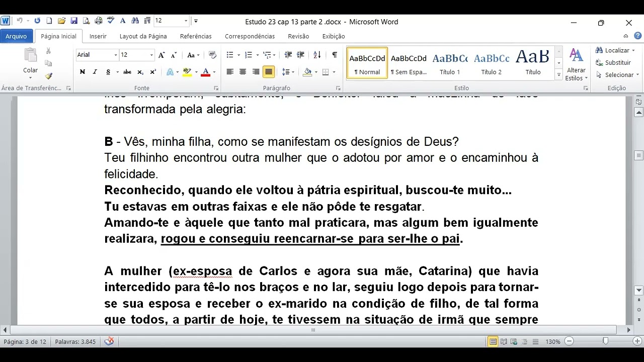
Task: Open the Localizar dropdown arrow
Action: 633,51
